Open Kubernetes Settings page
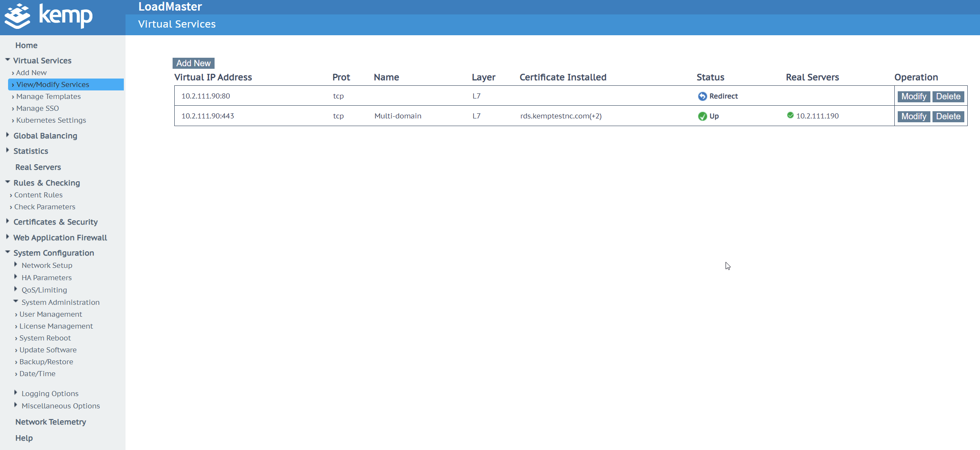The width and height of the screenshot is (980, 450). click(x=51, y=120)
